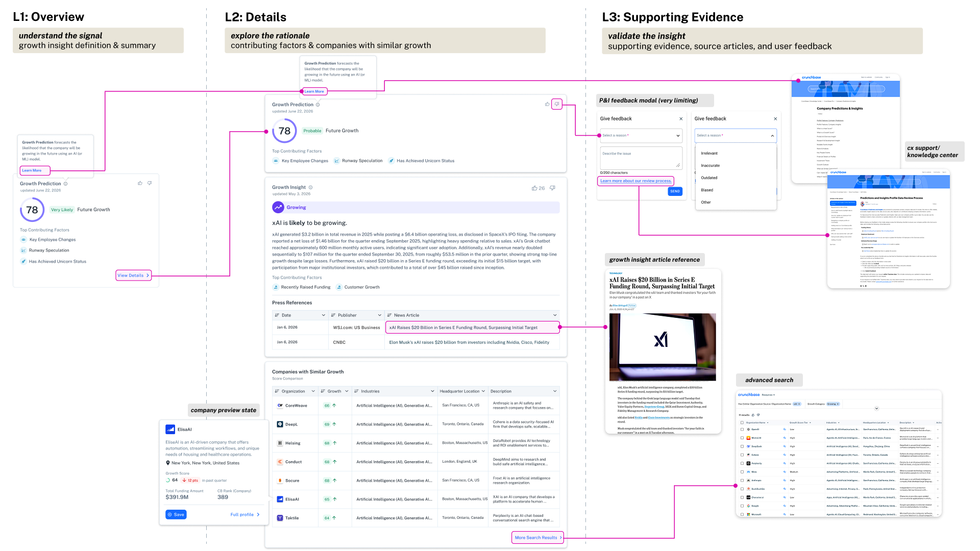The height and width of the screenshot is (551, 980).
Task: Click the 78 score ring on L1 card
Action: 32,210
